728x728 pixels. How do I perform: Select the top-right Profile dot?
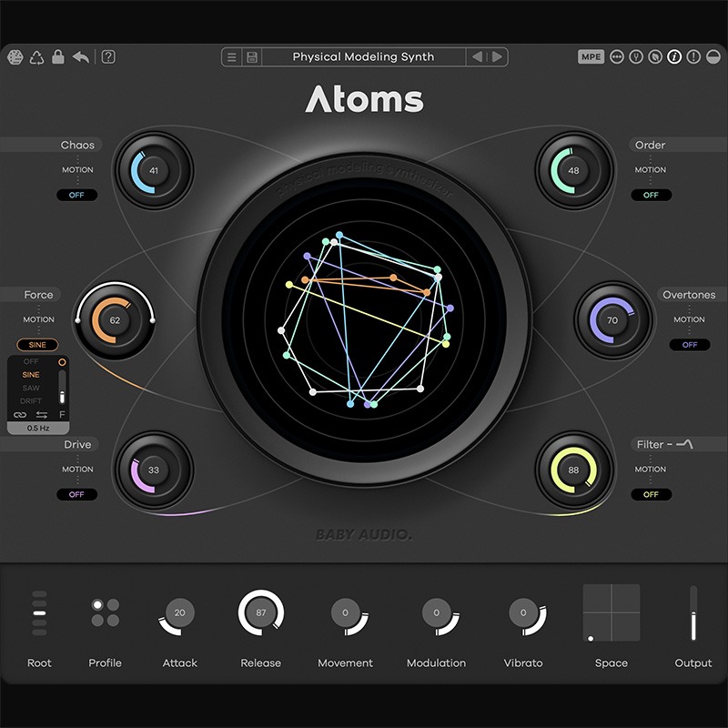tap(113, 605)
